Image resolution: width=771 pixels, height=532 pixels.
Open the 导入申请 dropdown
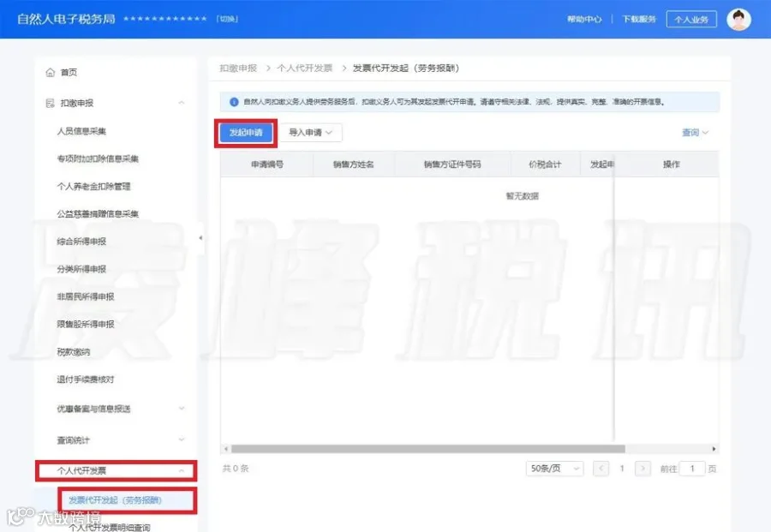[311, 132]
